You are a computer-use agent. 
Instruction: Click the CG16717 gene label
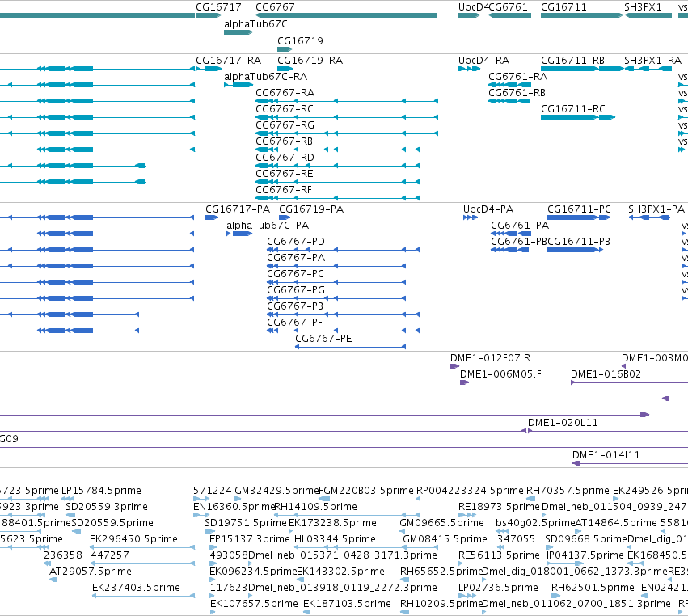218,7
